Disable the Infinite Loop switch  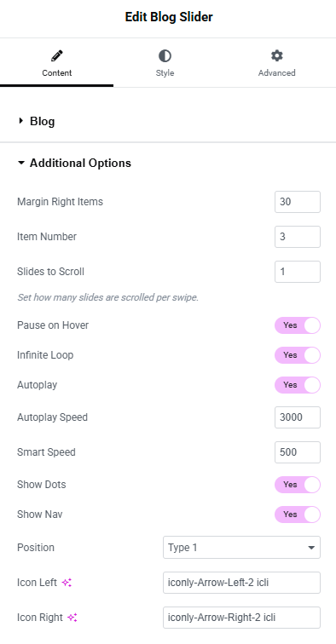[x=298, y=355]
